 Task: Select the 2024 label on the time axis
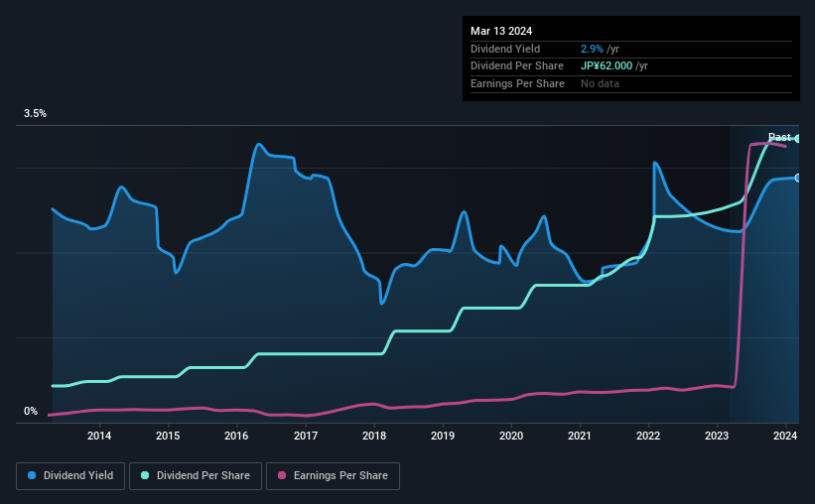click(785, 436)
